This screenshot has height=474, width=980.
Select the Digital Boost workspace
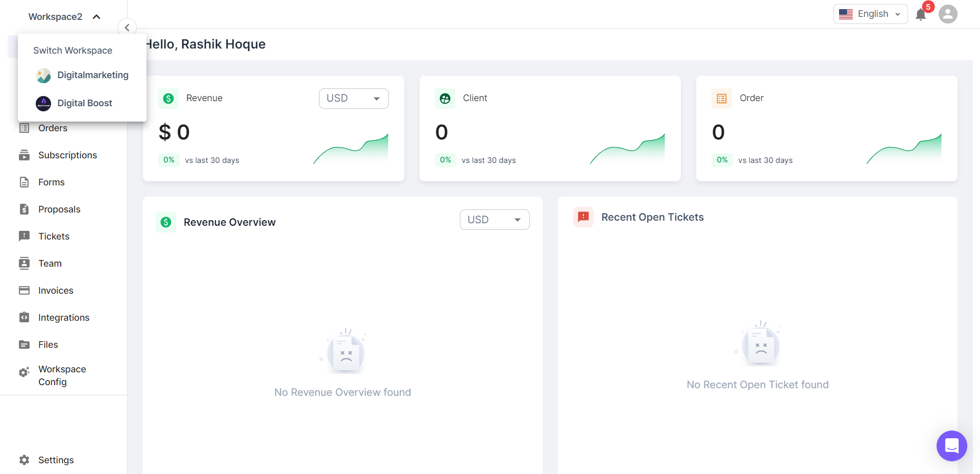[x=85, y=103]
